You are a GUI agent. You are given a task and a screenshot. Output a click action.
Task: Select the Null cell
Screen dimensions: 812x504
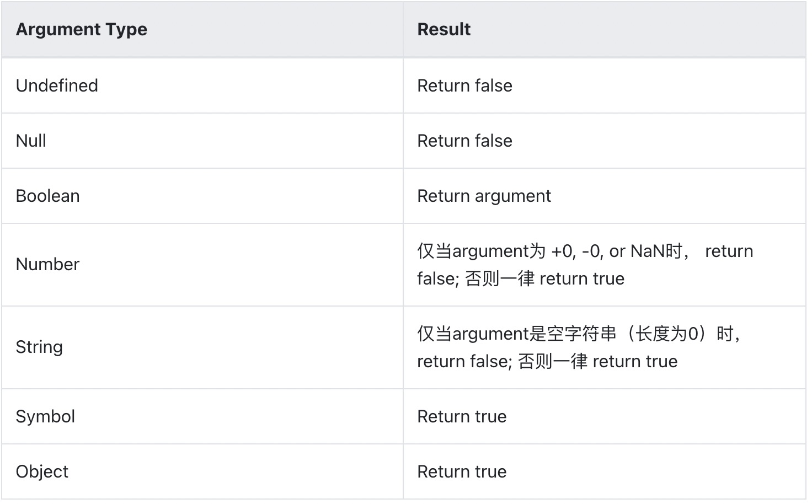[x=31, y=141]
